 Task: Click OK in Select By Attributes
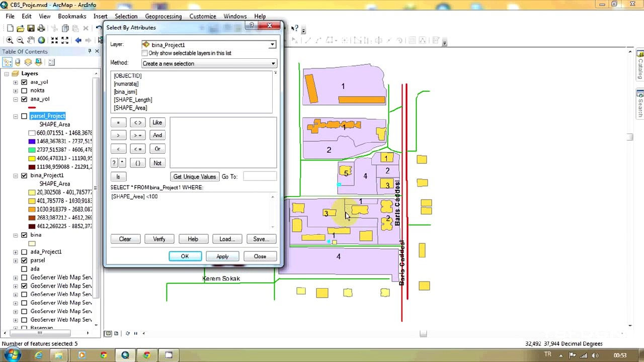(x=185, y=256)
